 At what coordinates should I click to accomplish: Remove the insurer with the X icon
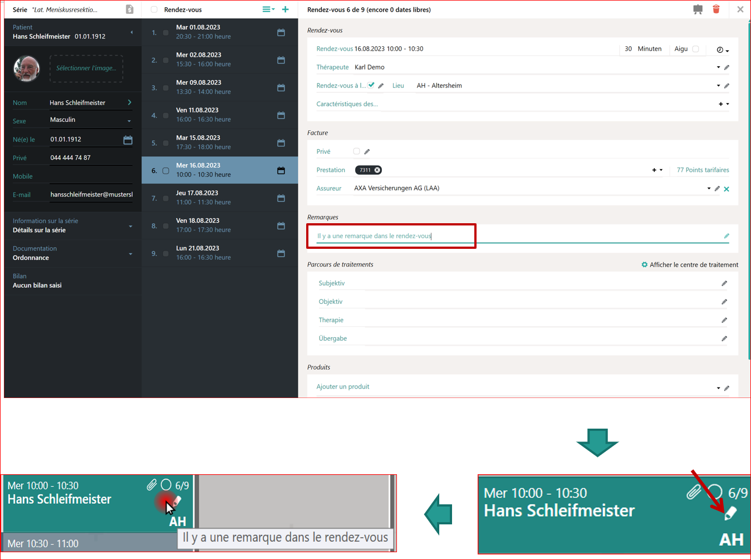click(x=727, y=189)
